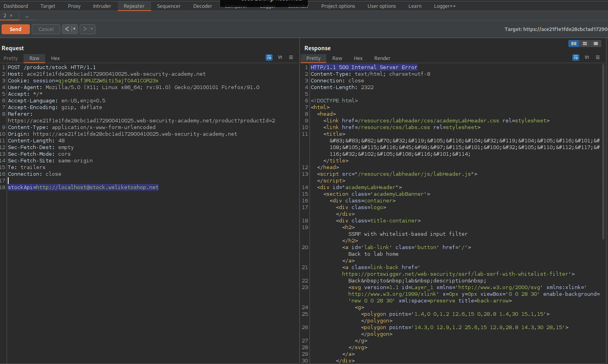Click the 500 Internal Server Error status line

[364, 67]
